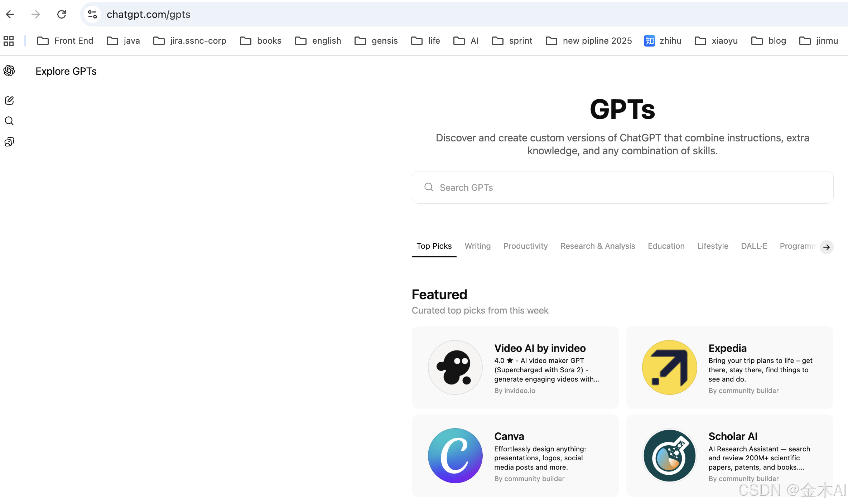The width and height of the screenshot is (848, 504).
Task: Reload the page with refresh icon
Action: pos(62,14)
